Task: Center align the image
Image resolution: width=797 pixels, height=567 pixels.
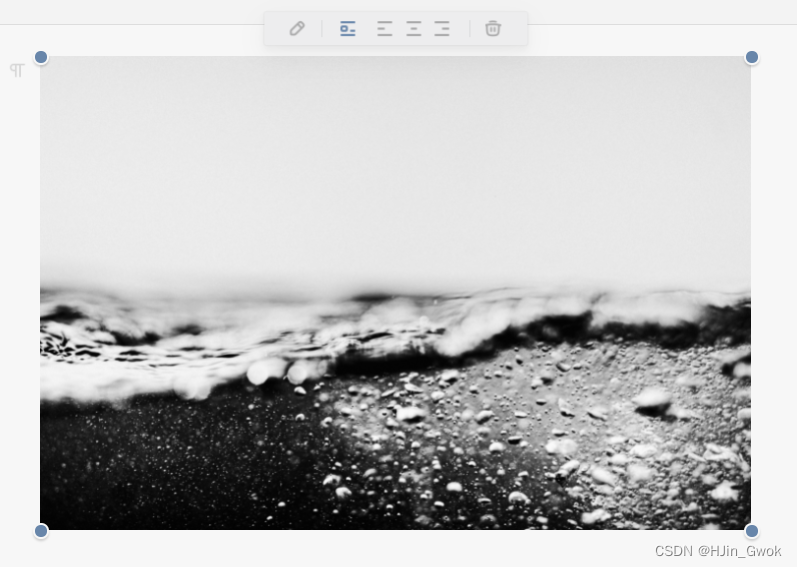Action: [x=414, y=28]
